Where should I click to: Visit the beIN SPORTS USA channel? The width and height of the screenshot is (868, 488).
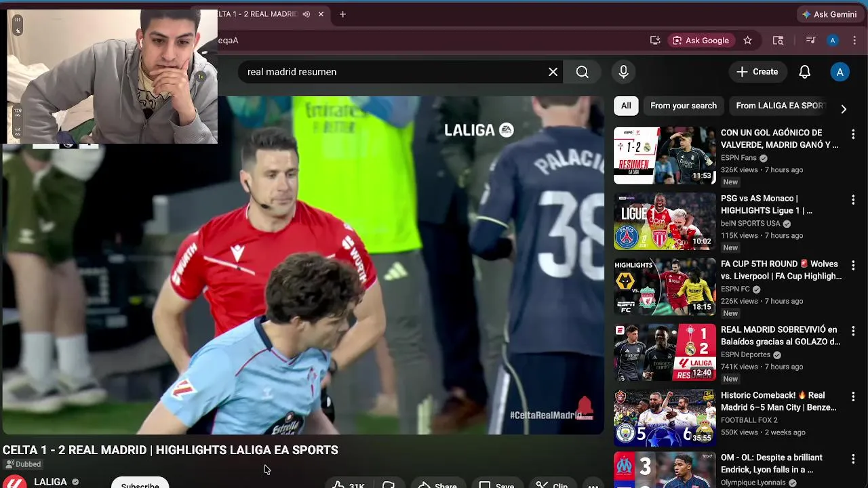pyautogui.click(x=750, y=224)
